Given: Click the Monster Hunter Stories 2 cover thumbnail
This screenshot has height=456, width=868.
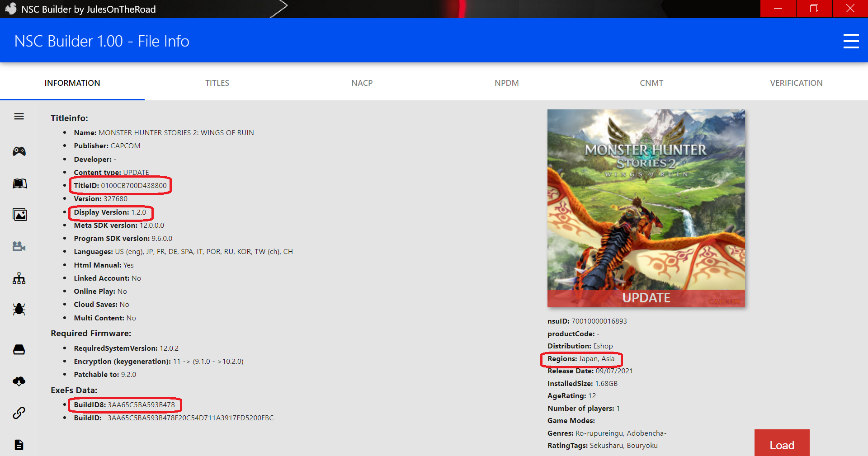Looking at the screenshot, I should 646,208.
